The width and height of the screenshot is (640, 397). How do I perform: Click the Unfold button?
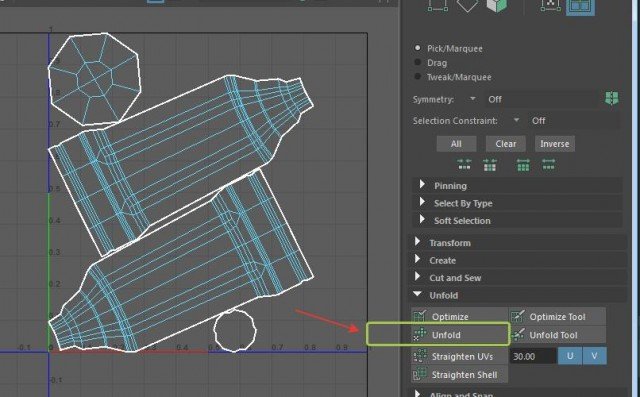pyautogui.click(x=460, y=335)
